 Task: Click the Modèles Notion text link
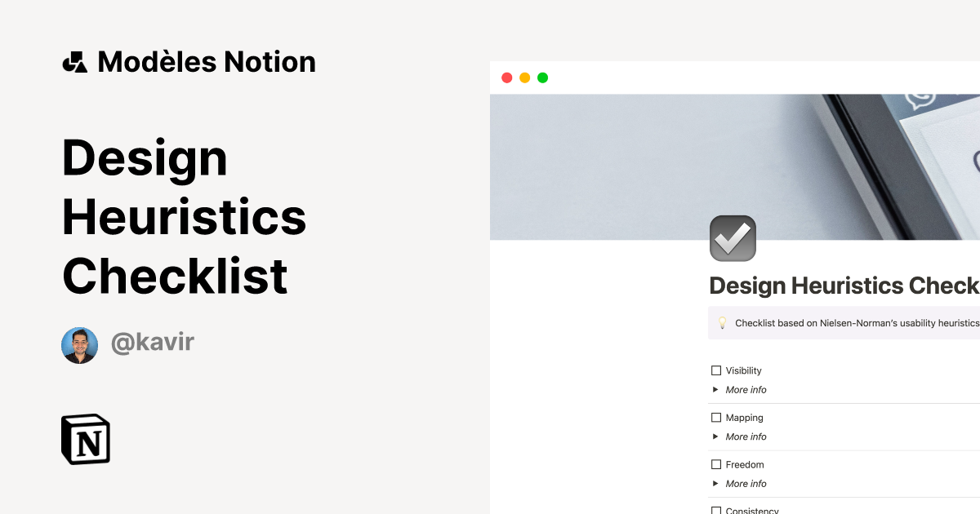pyautogui.click(x=206, y=61)
